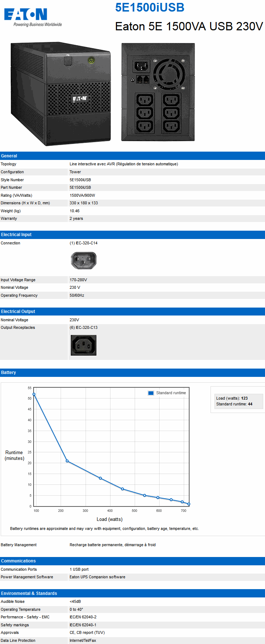Click the blue Standard runtime legend swatch
The image size is (265, 644).
point(151,393)
